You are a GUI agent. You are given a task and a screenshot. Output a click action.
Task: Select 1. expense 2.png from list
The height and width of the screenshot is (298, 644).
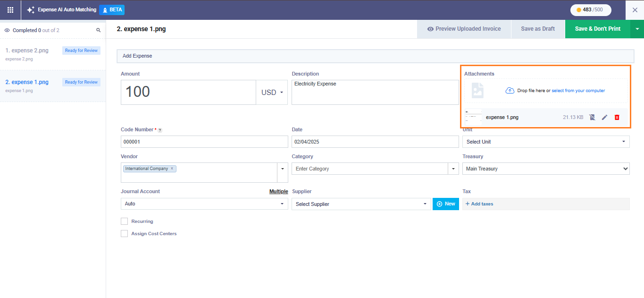[27, 51]
